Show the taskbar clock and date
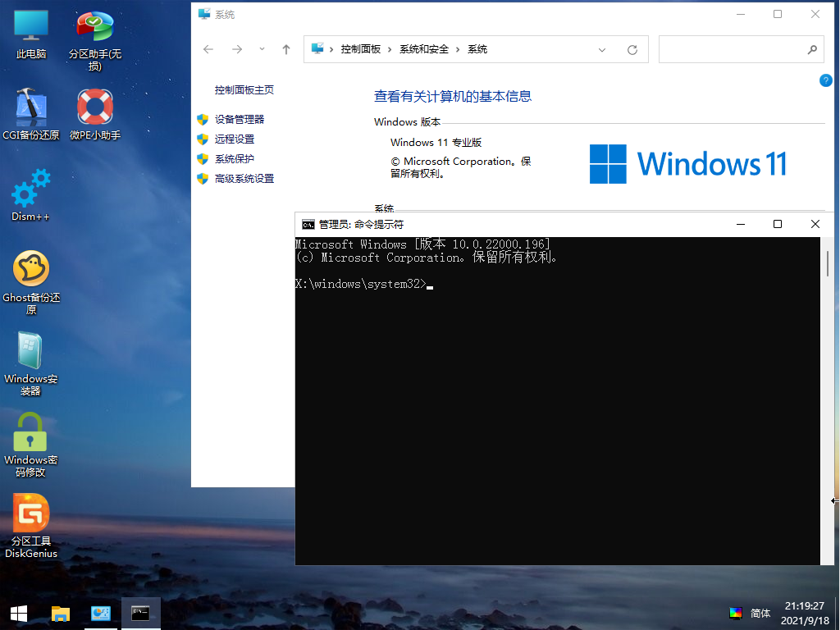This screenshot has width=840, height=630. click(805, 614)
